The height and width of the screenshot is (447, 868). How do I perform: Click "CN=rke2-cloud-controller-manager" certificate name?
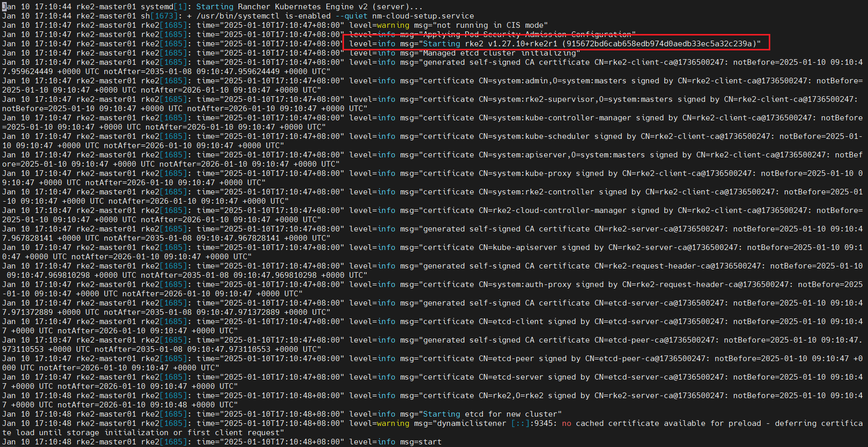coord(553,210)
